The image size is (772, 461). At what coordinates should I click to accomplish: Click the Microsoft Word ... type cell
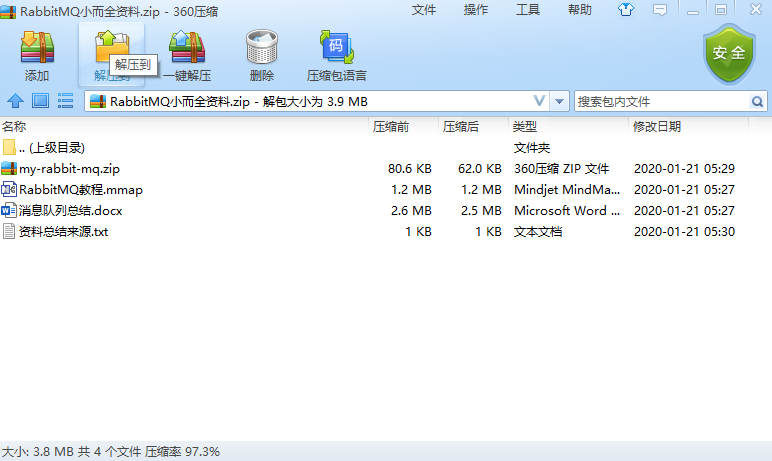pos(567,211)
